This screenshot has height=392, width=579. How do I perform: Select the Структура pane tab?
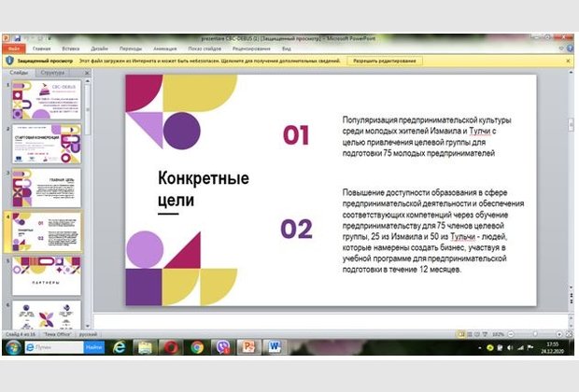click(x=53, y=73)
